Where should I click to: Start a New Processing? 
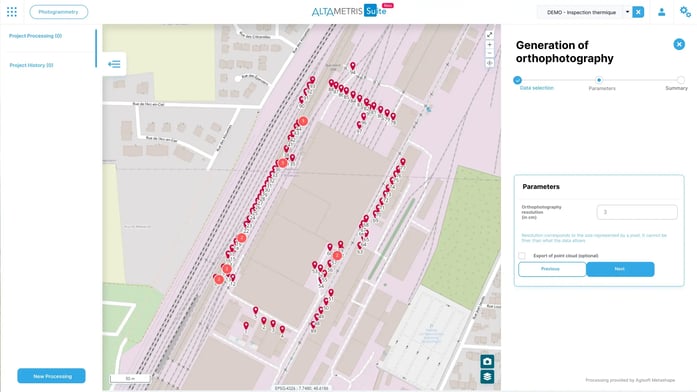52,376
